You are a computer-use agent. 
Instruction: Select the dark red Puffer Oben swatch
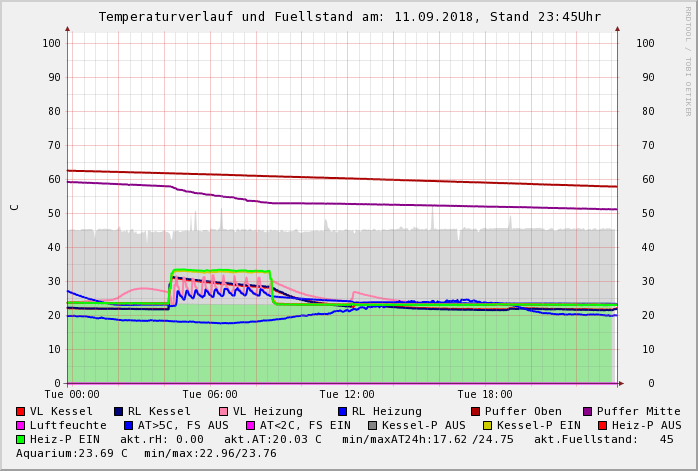click(x=476, y=411)
